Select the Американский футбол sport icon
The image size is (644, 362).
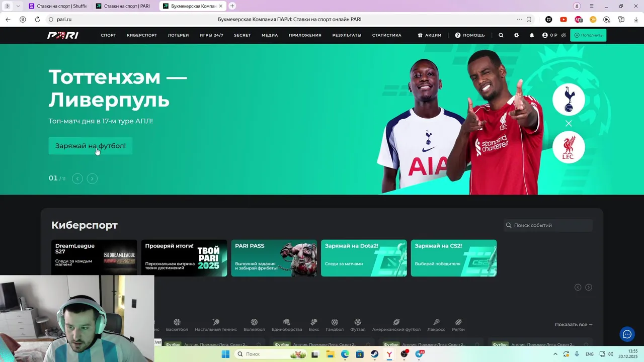point(396,325)
